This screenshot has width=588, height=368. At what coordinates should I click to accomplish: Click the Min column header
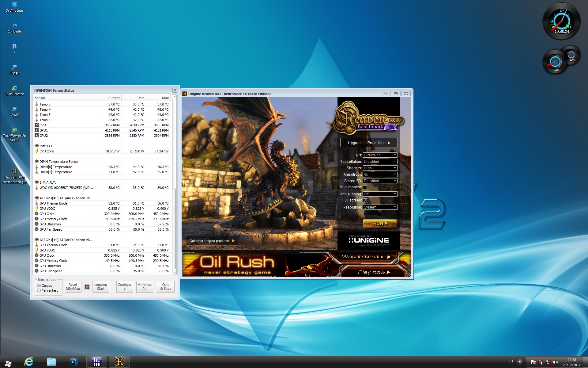click(134, 98)
